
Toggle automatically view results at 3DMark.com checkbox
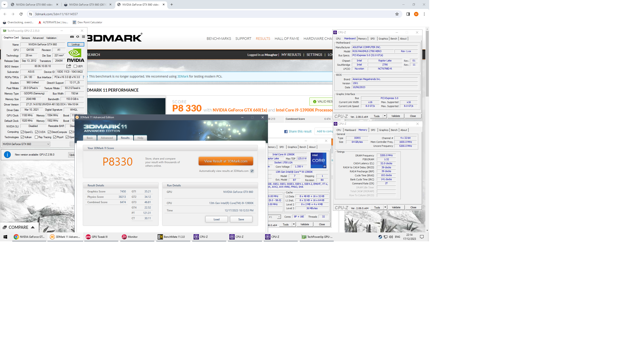[x=252, y=171]
